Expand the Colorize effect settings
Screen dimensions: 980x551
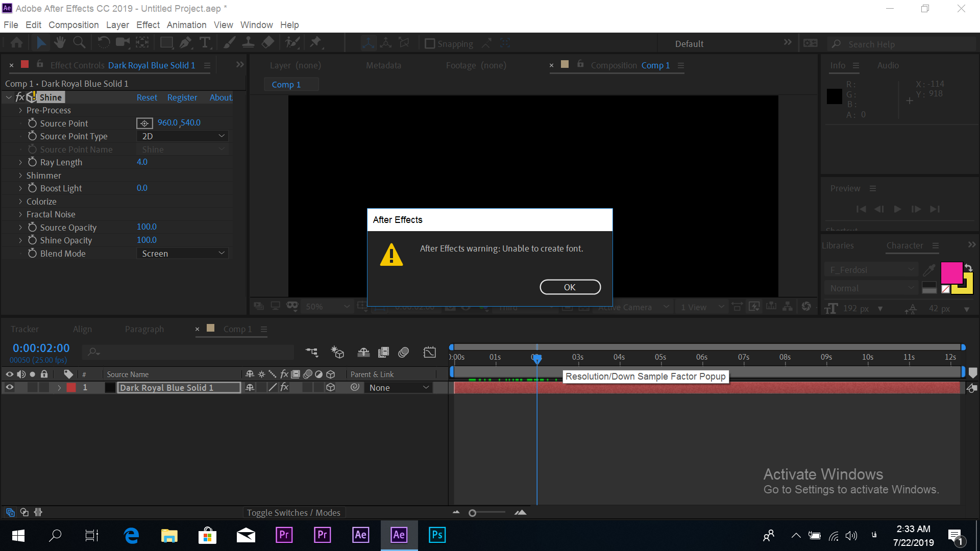click(20, 201)
